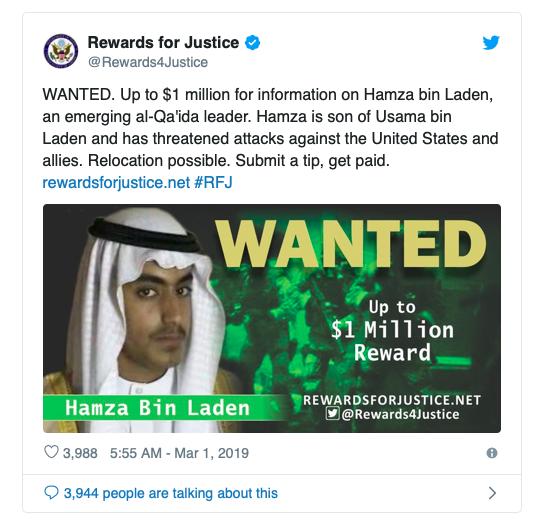The image size is (548, 521).
Task: Open the rewardsforjustice.net link
Action: pyautogui.click(x=116, y=183)
